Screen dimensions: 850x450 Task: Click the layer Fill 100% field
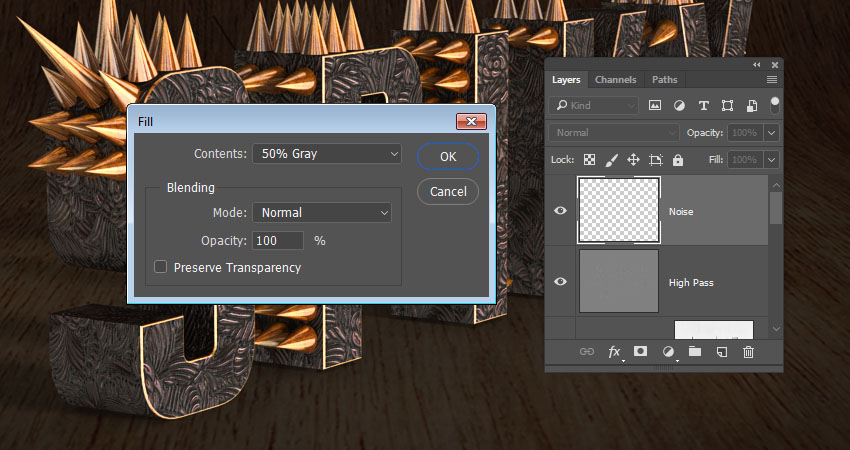tap(745, 159)
